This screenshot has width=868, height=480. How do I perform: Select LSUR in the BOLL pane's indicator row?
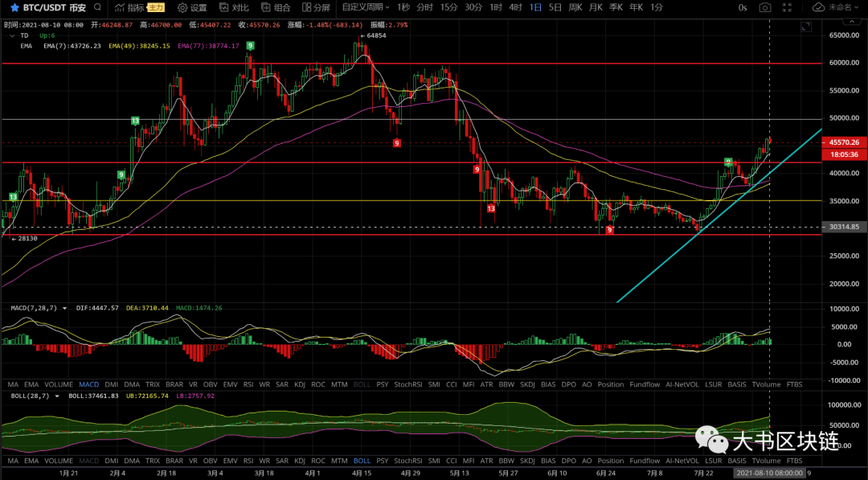click(713, 461)
